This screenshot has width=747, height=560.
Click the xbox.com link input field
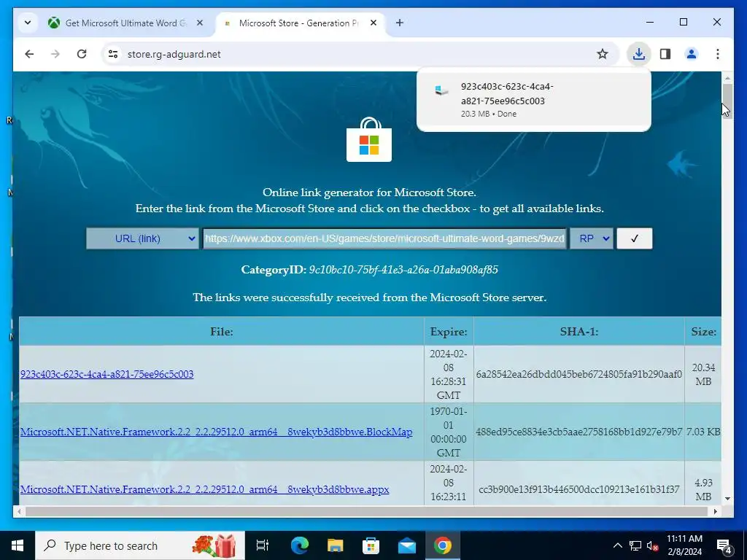point(384,238)
